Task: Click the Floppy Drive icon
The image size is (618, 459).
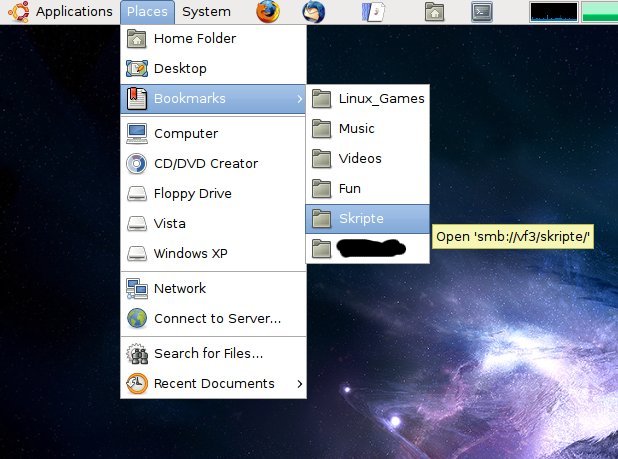Action: point(137,193)
